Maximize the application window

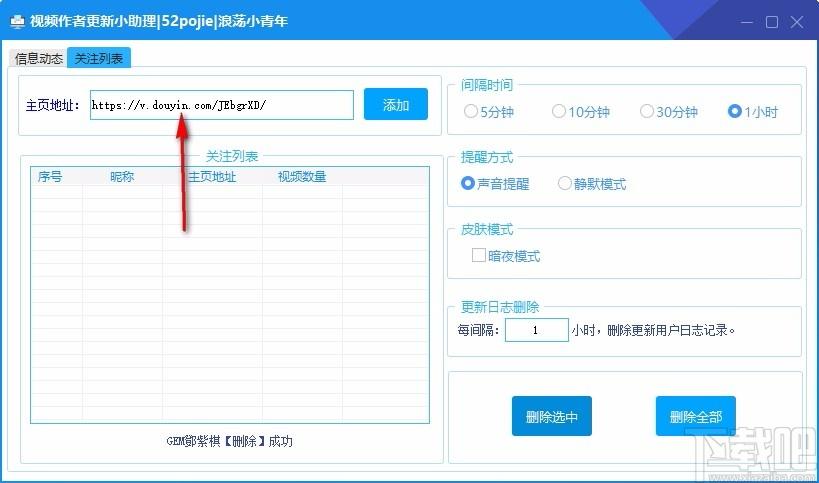772,22
